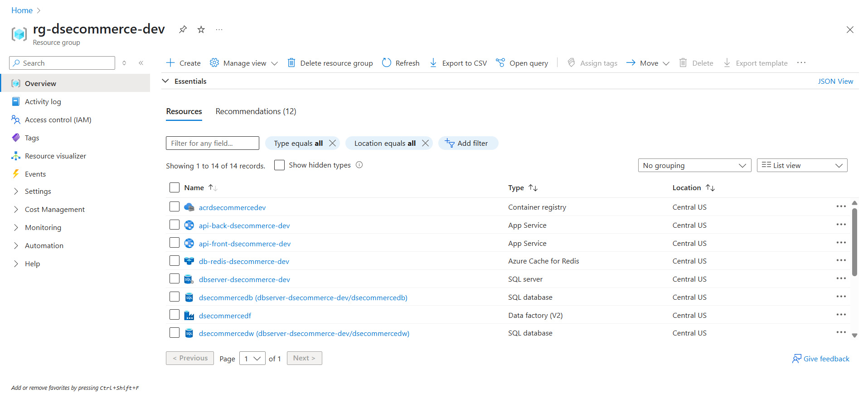The width and height of the screenshot is (868, 393).
Task: Open context menu for acrdsecommercedev row
Action: pyautogui.click(x=841, y=206)
